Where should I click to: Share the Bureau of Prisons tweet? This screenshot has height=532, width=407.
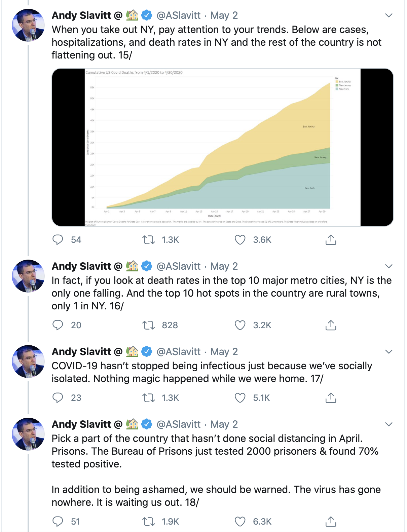pyautogui.click(x=331, y=522)
